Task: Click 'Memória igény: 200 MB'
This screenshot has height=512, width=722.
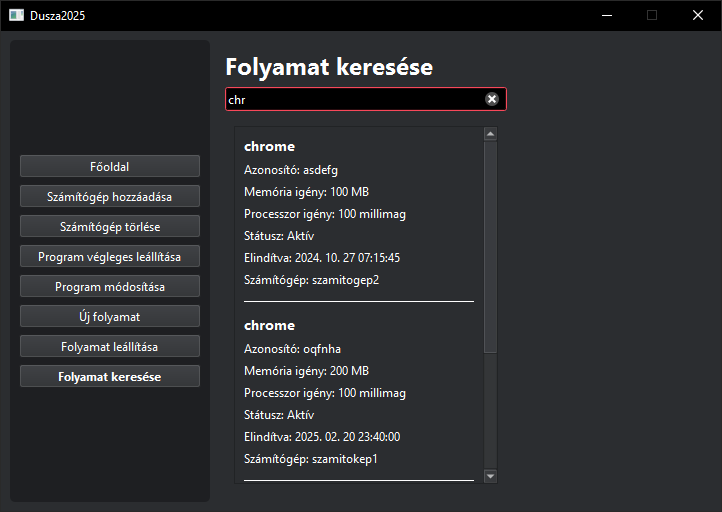Action: tap(306, 371)
